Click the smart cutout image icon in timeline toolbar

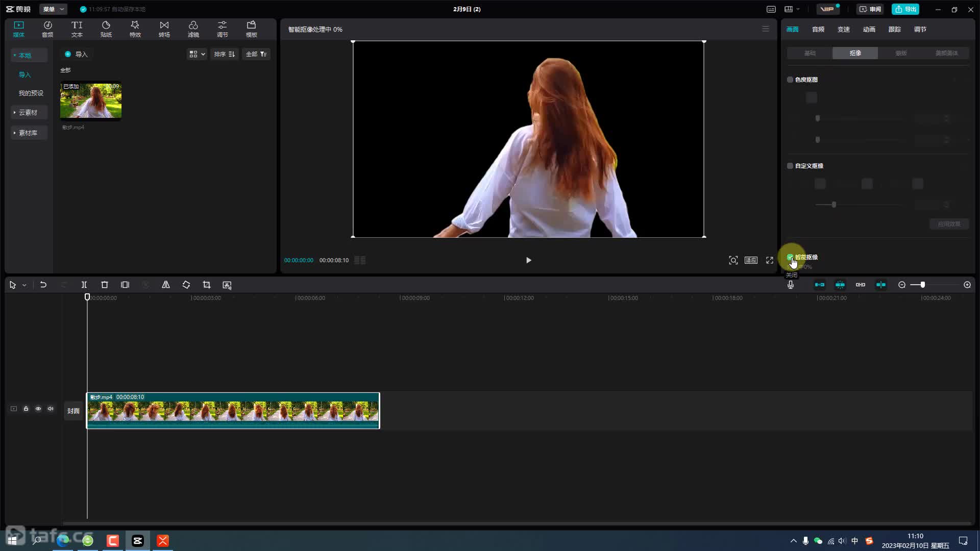click(x=227, y=285)
